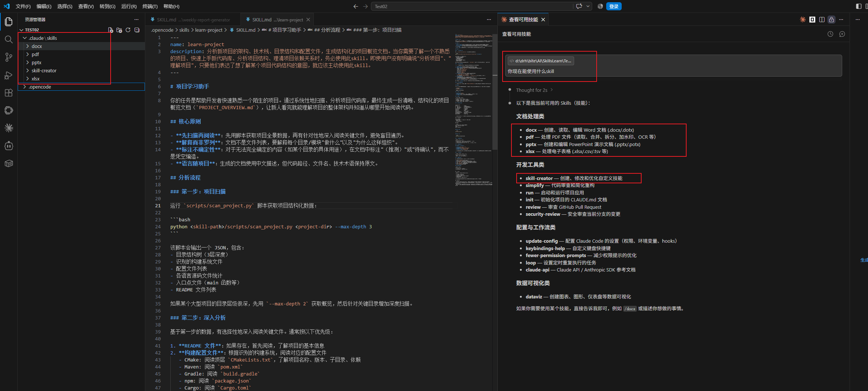
Task: Close the SKILL.md learn-project tab
Action: [308, 20]
